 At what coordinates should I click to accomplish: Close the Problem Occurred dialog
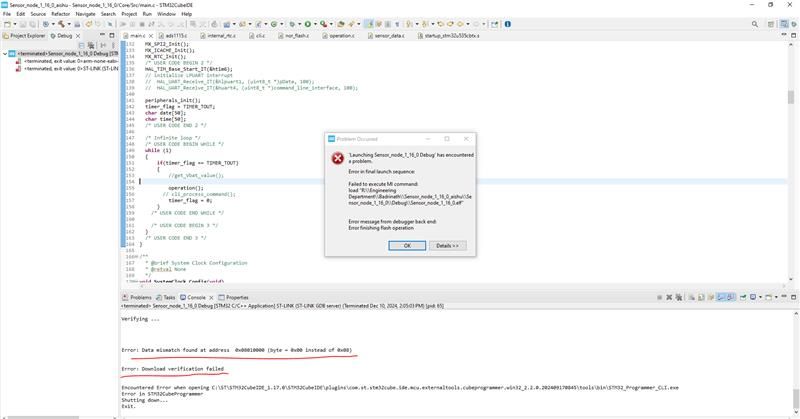[466, 139]
